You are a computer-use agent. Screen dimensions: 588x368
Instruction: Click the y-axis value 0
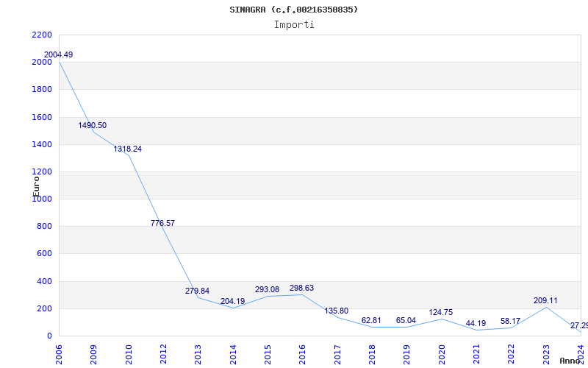(x=49, y=336)
